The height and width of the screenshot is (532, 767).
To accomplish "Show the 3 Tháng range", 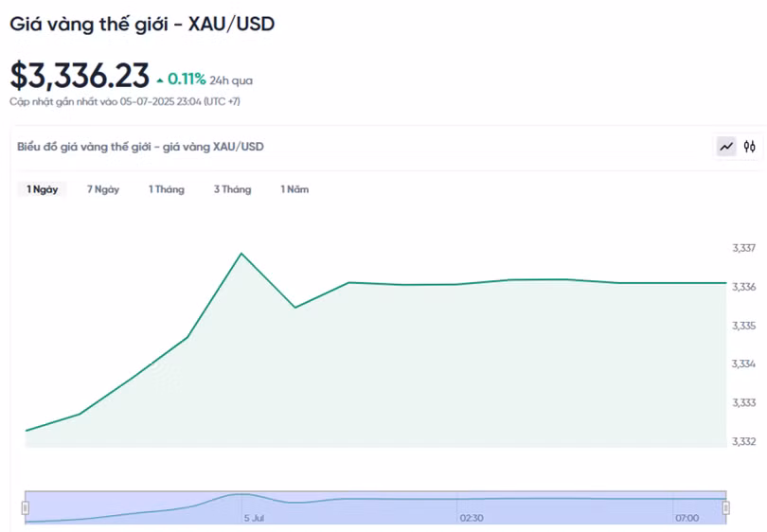I will [232, 189].
